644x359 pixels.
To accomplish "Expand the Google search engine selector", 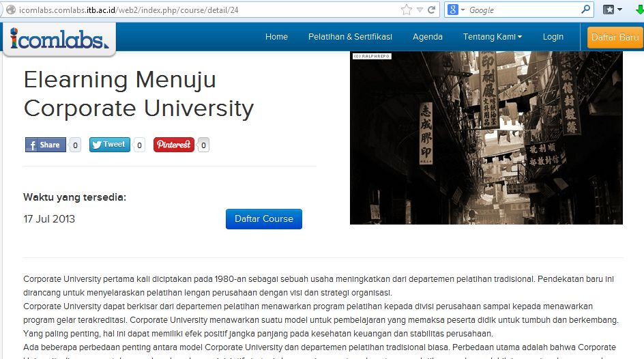I will coord(456,10).
